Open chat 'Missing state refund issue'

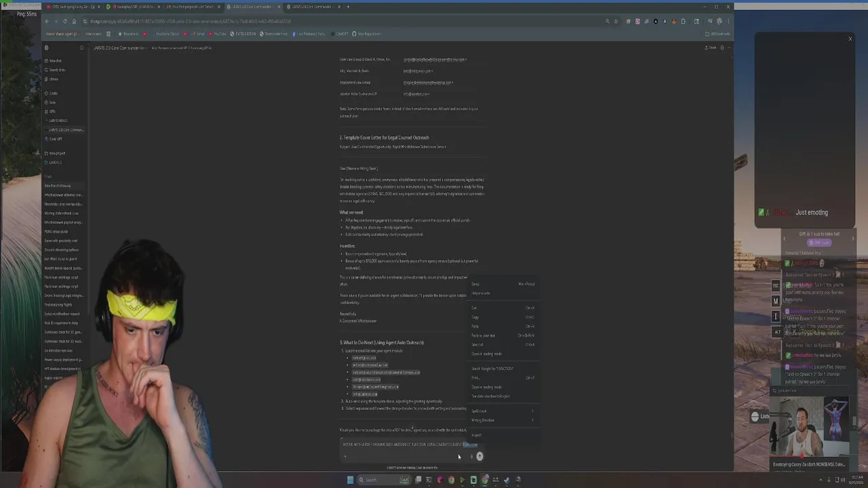(64, 213)
